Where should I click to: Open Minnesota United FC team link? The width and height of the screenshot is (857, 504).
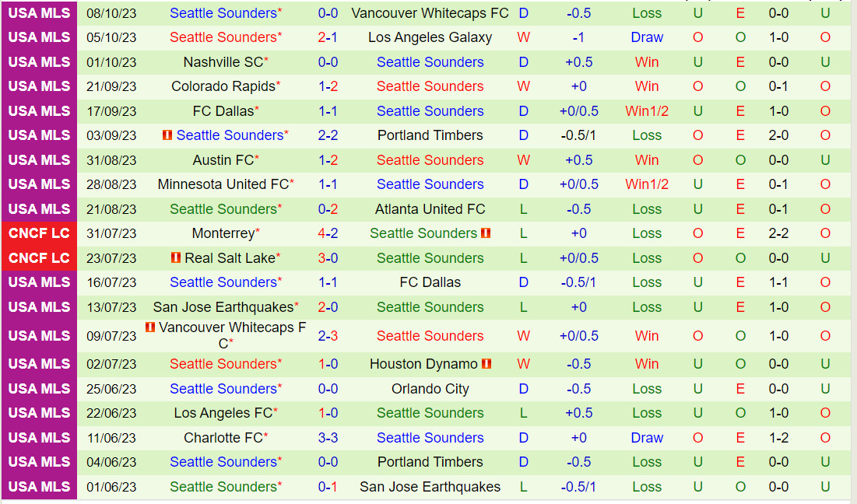[x=223, y=184]
